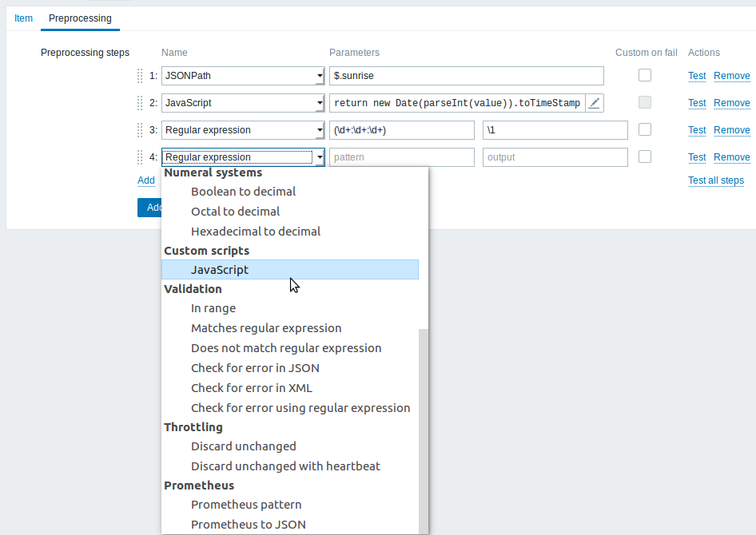
Task: Open step 3 Regular expression dropdown
Action: 243,130
